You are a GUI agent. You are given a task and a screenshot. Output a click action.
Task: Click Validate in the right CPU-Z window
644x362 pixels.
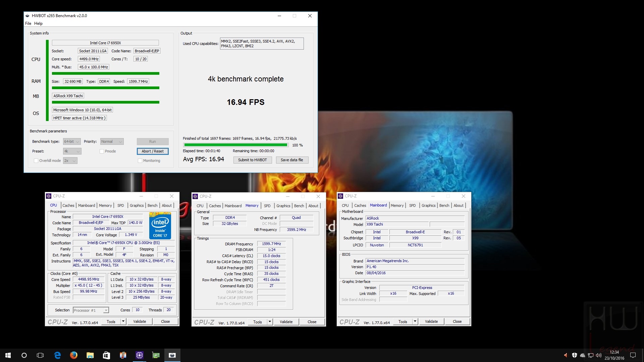431,321
